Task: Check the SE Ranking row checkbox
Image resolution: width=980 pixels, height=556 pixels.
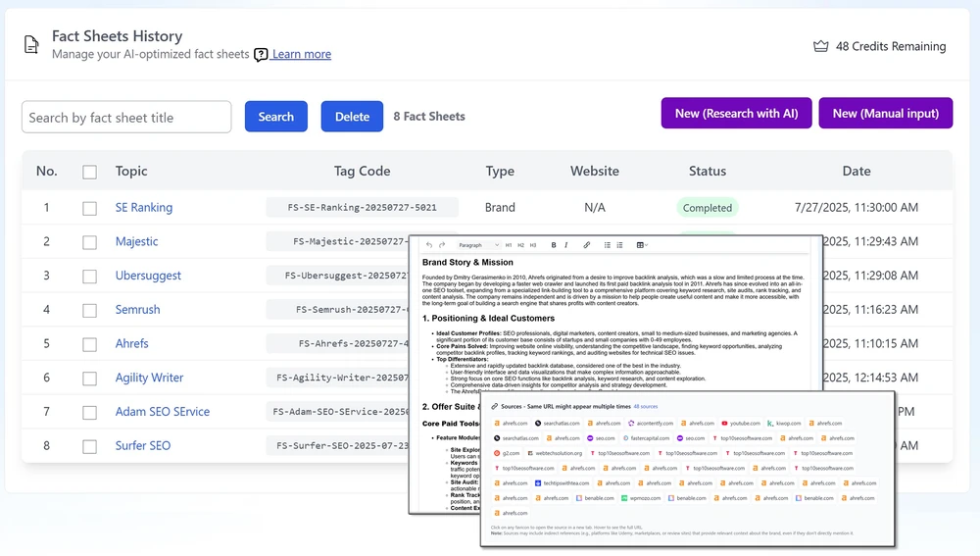Action: [x=89, y=208]
